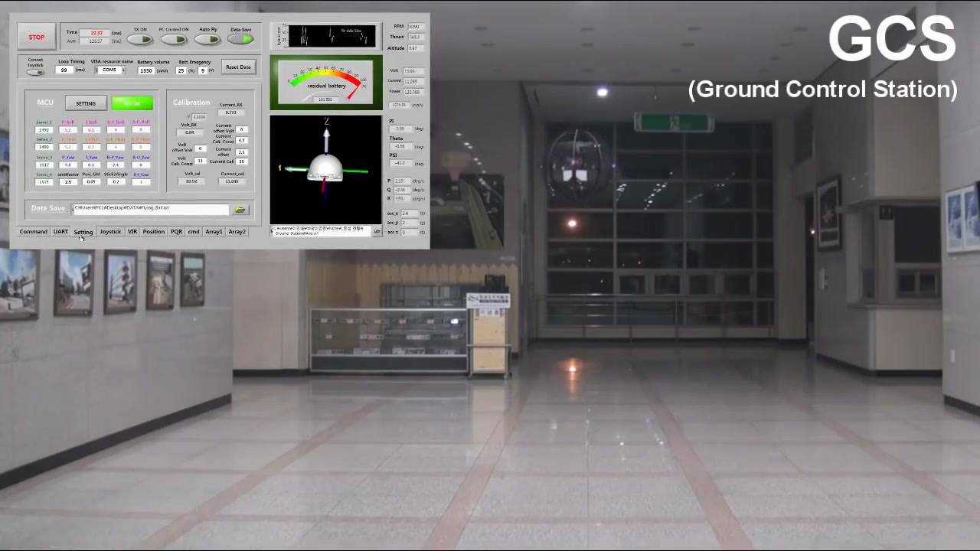Click the Reset Data button

click(238, 67)
